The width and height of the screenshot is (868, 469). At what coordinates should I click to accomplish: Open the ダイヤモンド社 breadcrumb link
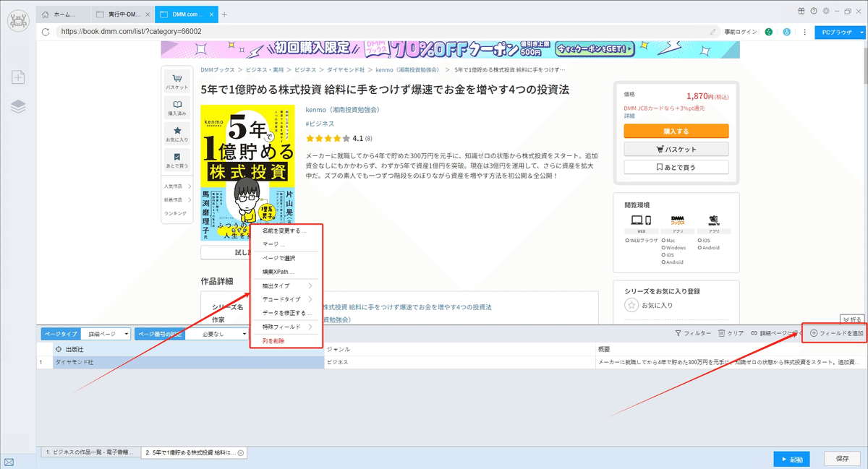(344, 70)
